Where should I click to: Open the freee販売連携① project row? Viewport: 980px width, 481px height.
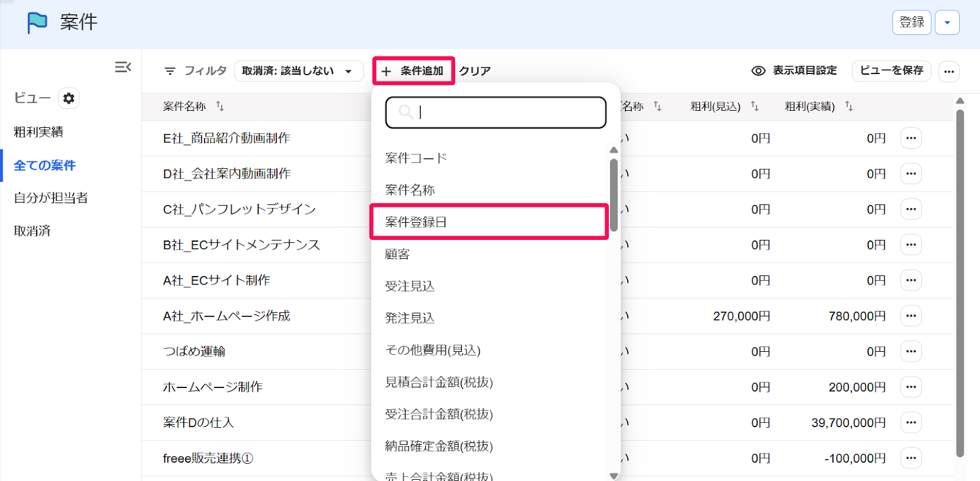click(x=208, y=458)
